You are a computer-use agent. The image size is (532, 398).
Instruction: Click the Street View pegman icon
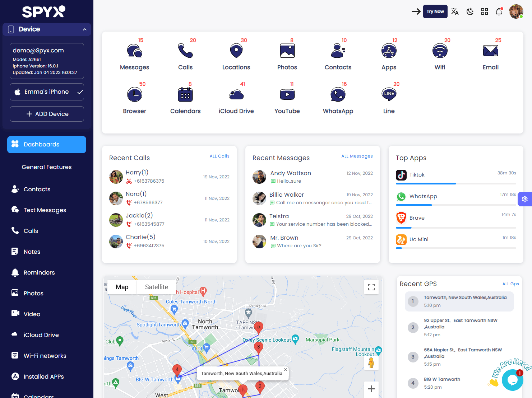(371, 363)
